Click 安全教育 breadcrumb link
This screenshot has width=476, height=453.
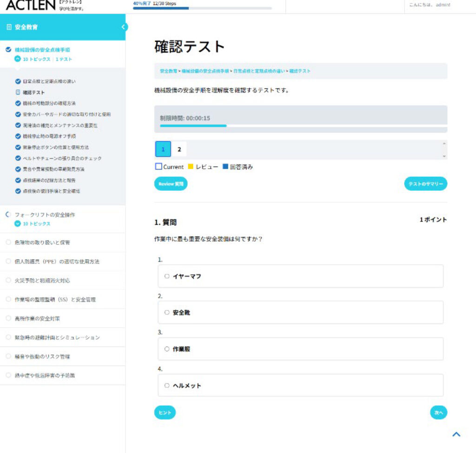[168, 71]
